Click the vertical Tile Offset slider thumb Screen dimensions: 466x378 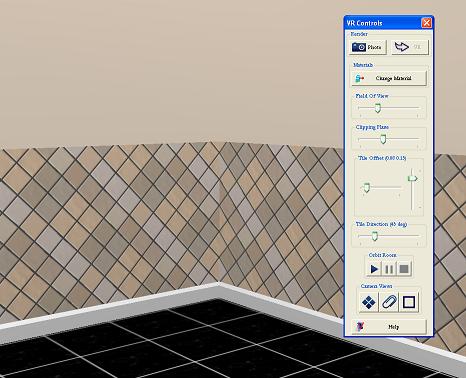tap(413, 179)
